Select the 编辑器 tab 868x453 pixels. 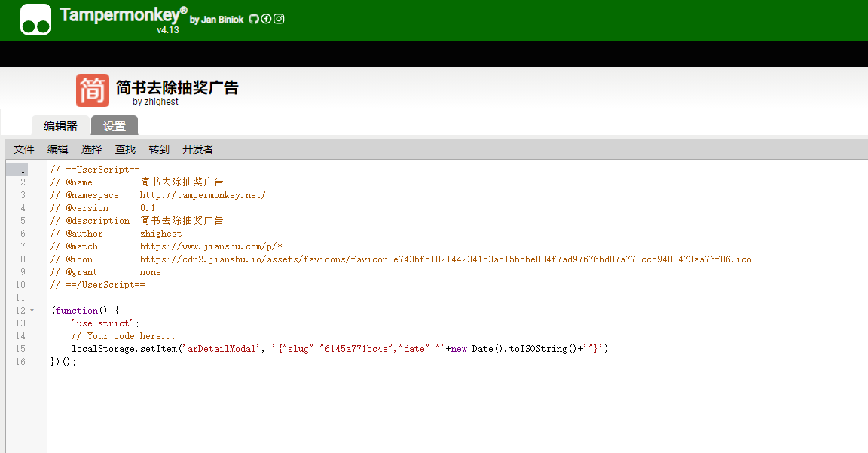(60, 126)
